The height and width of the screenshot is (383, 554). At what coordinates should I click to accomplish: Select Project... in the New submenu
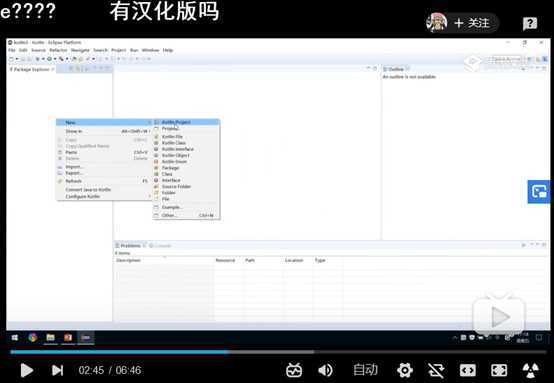pos(186,129)
